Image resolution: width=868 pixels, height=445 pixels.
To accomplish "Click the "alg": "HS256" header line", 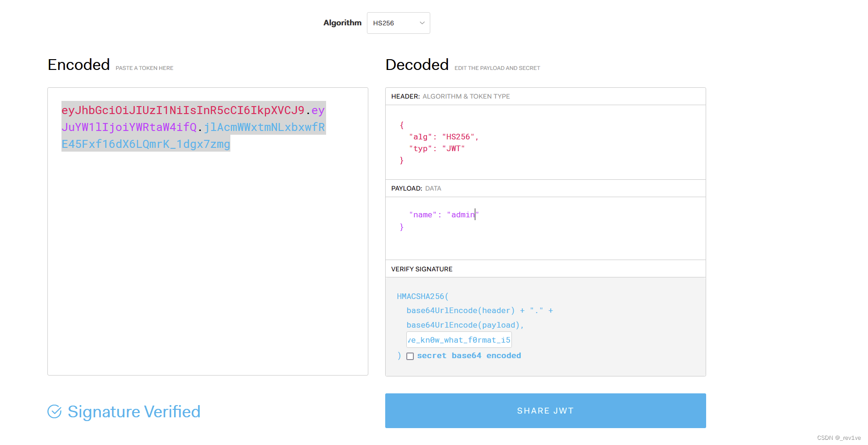I will point(443,137).
